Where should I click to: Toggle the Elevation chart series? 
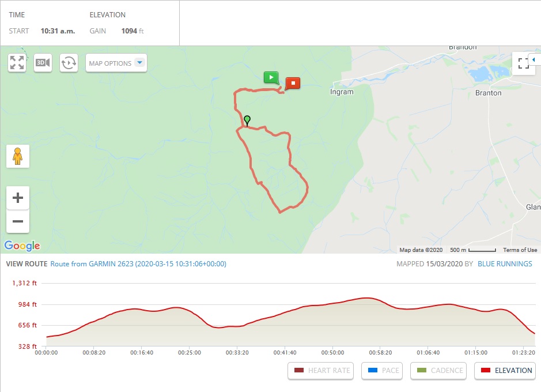coord(505,371)
